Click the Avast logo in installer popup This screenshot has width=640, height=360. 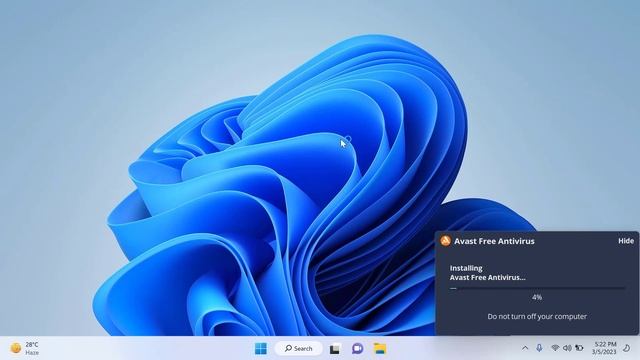coord(445,241)
